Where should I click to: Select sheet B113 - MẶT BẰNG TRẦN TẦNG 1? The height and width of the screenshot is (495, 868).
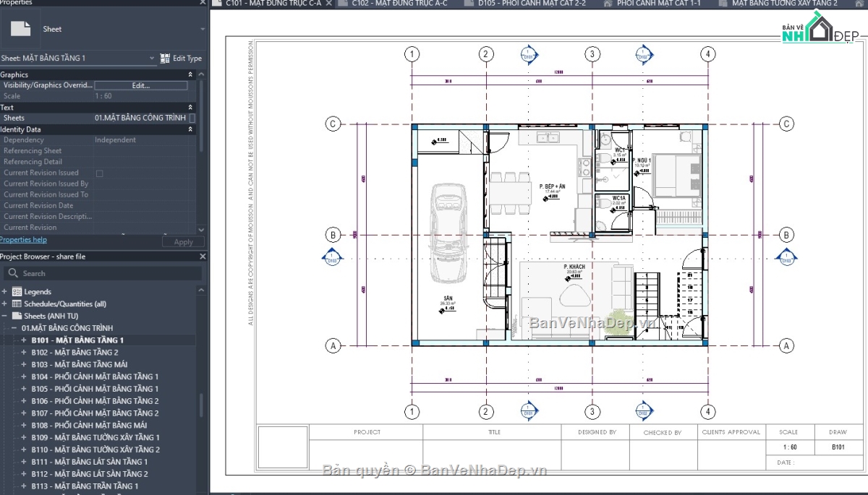(85, 486)
